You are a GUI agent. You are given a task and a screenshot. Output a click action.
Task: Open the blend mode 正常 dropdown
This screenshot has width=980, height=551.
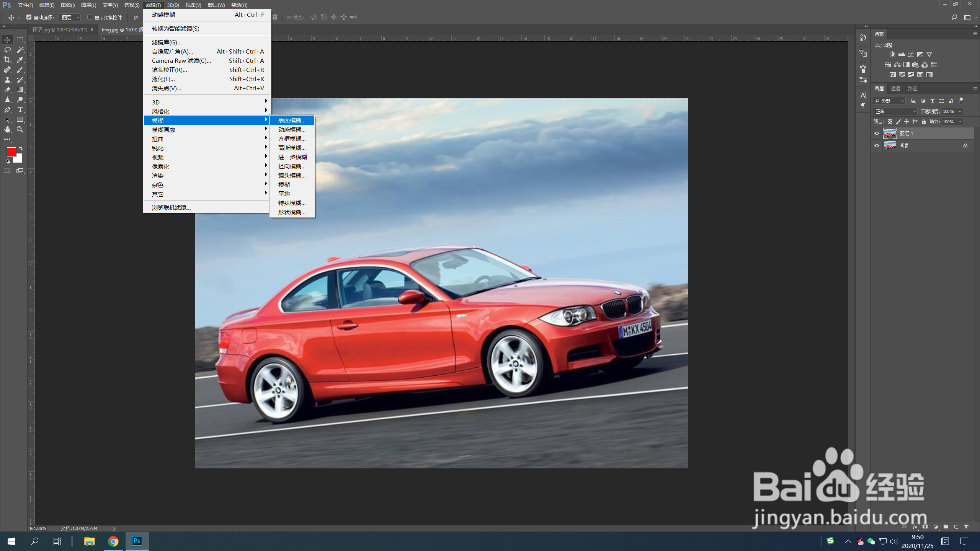895,111
